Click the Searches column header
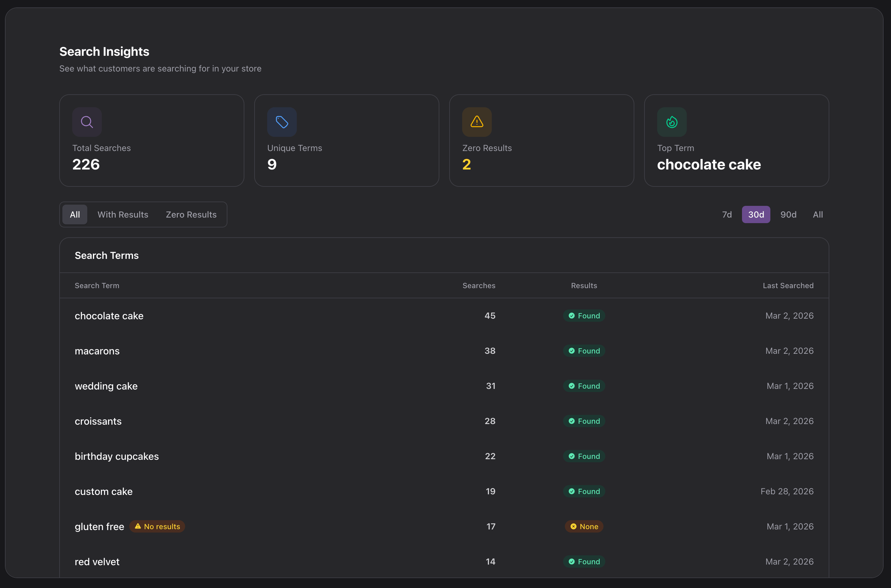 [x=479, y=285]
